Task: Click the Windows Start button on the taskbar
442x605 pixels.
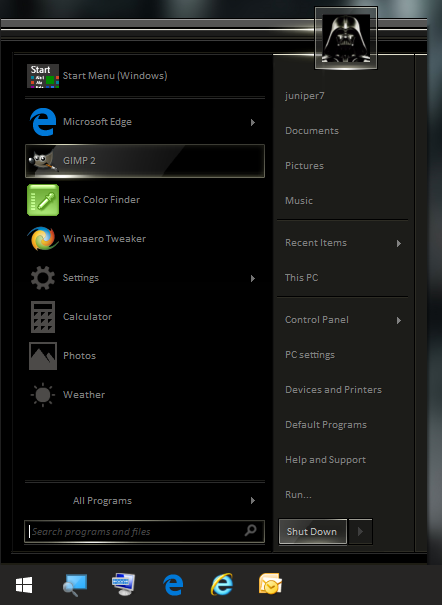Action: (x=24, y=585)
